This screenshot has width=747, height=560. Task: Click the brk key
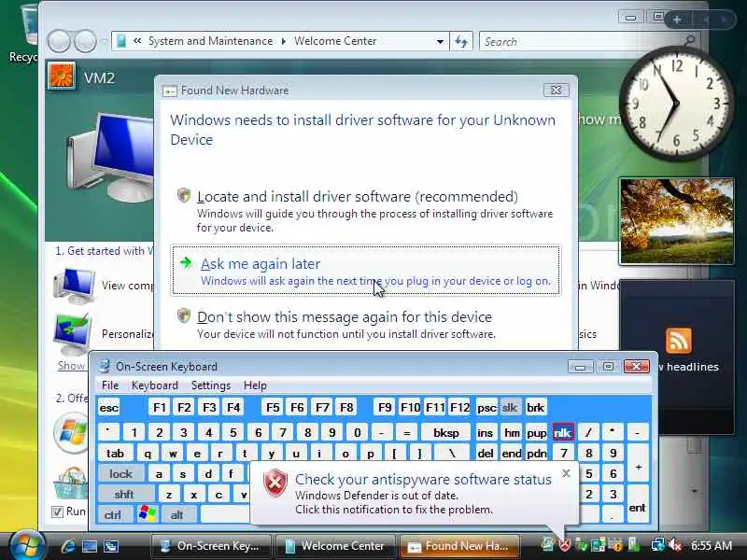(x=535, y=408)
